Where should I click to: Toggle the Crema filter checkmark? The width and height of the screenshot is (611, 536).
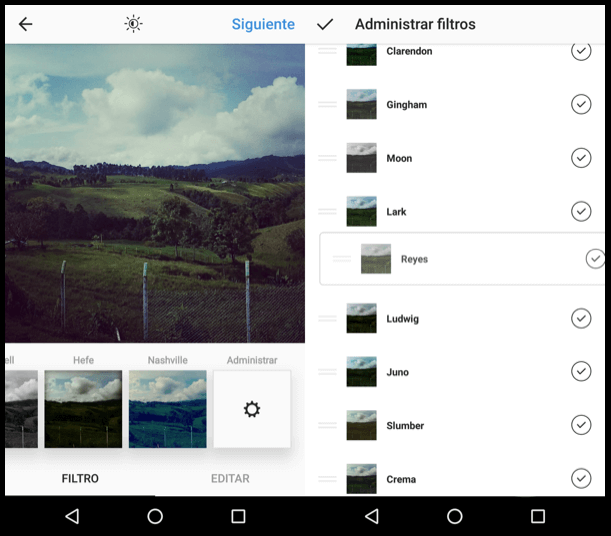point(581,478)
